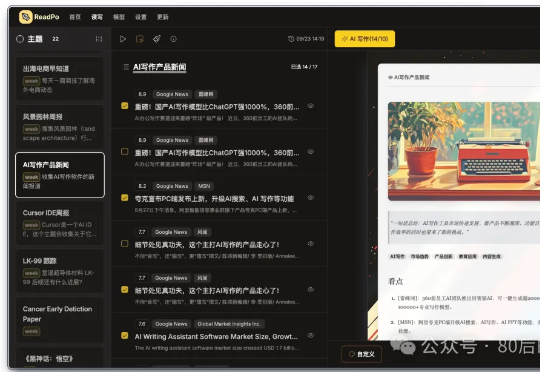Click the MSN source tag
540x372 pixels.
pos(204,186)
